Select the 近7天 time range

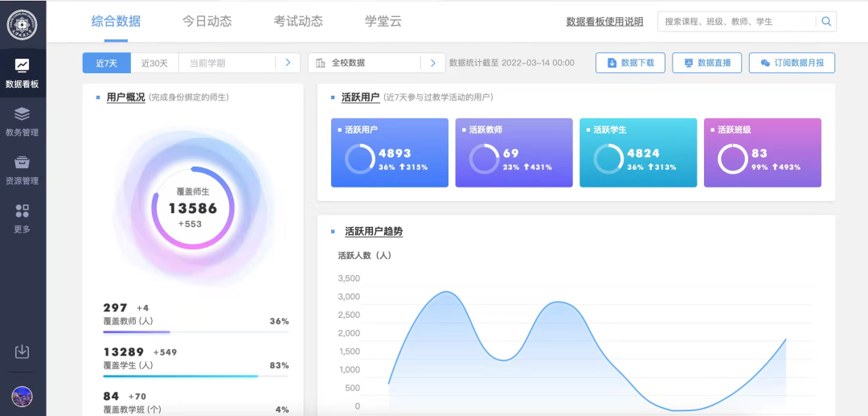coord(108,63)
